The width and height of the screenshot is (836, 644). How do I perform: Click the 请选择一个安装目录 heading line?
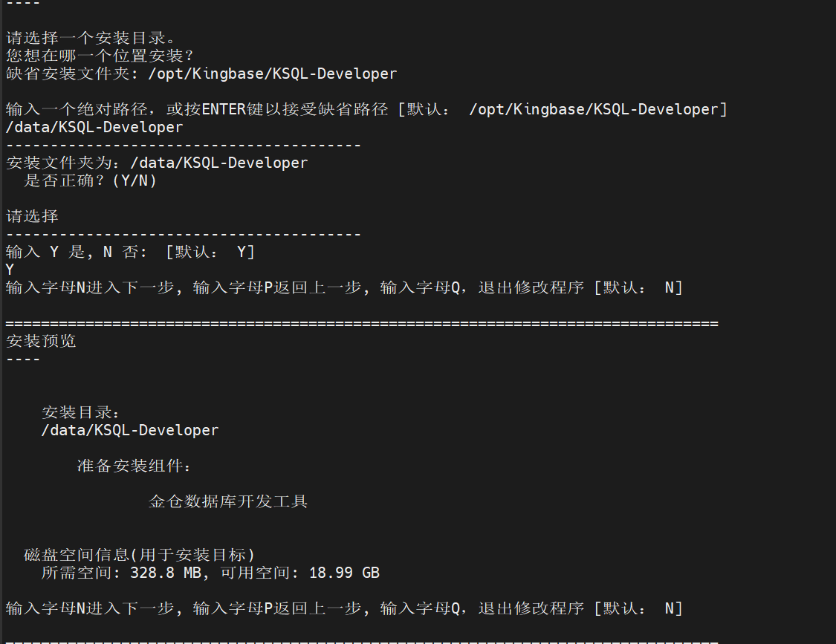tap(85, 38)
